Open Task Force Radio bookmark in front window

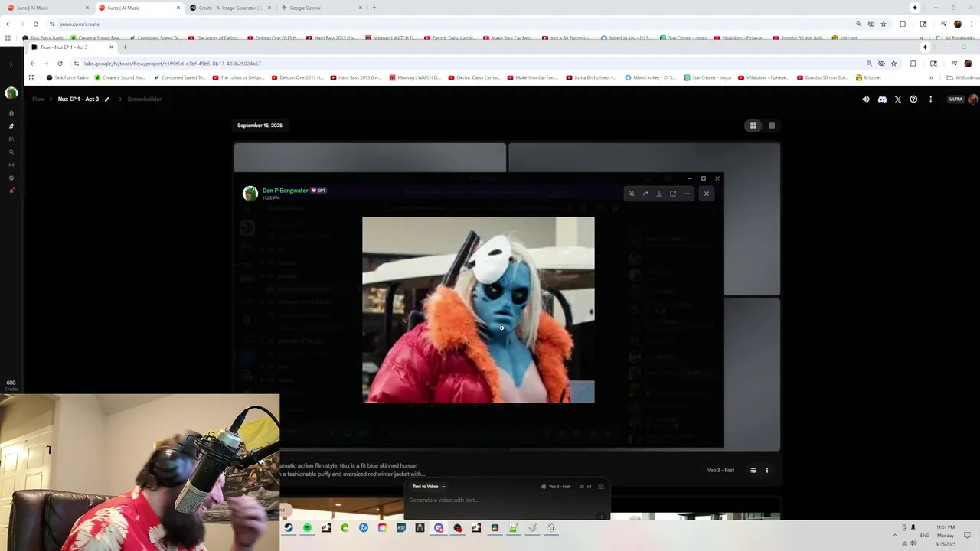(67, 77)
